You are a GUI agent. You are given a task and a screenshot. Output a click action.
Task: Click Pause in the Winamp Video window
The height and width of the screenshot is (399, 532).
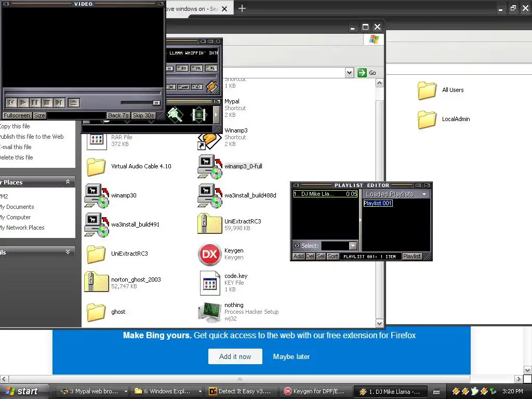pyautogui.click(x=35, y=102)
